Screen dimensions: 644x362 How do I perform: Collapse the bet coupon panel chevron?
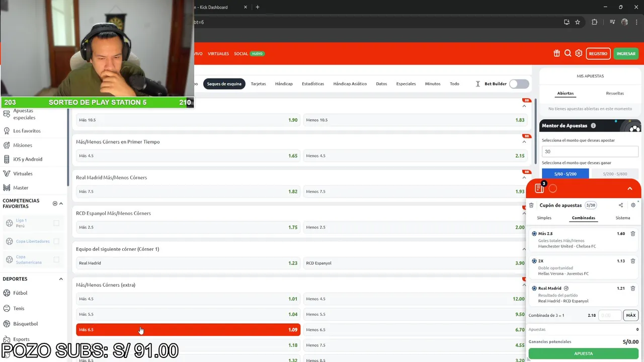(x=629, y=189)
